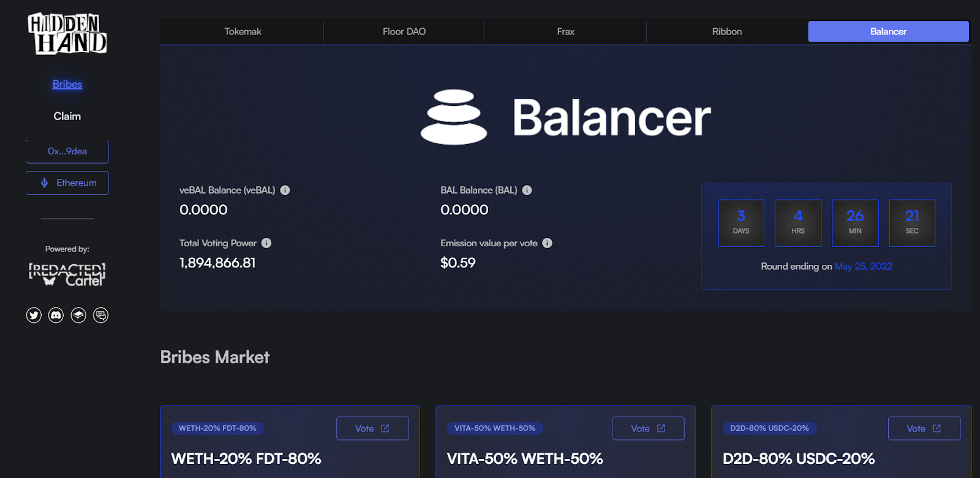Open the Discord social icon
The image size is (980, 478).
click(56, 315)
